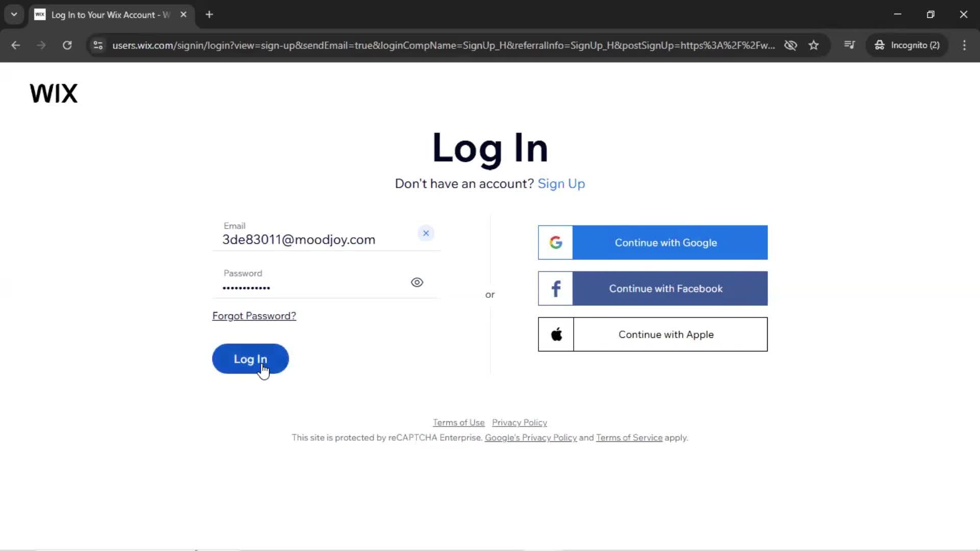Open site information icon in address bar
The width and height of the screenshot is (980, 551).
98,45
